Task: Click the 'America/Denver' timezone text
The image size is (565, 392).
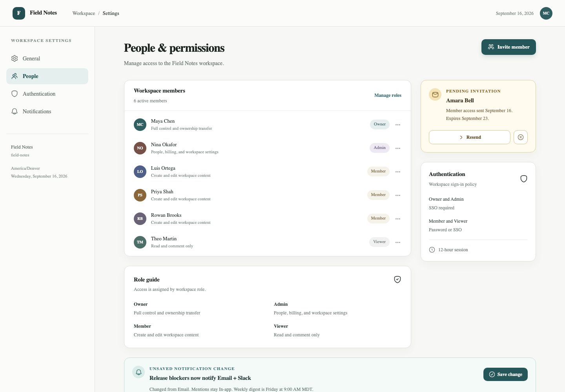Action: (x=26, y=168)
